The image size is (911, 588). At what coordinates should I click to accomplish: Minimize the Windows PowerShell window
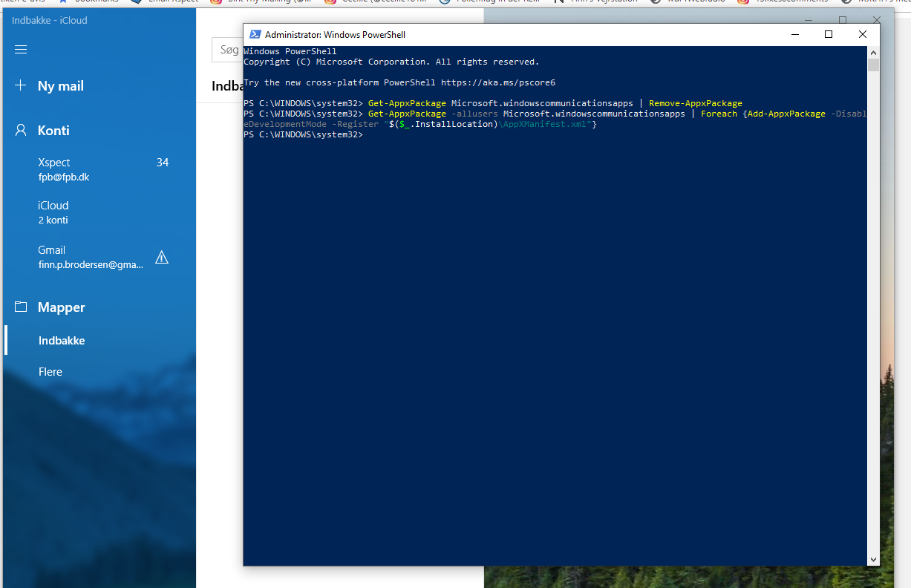[795, 34]
